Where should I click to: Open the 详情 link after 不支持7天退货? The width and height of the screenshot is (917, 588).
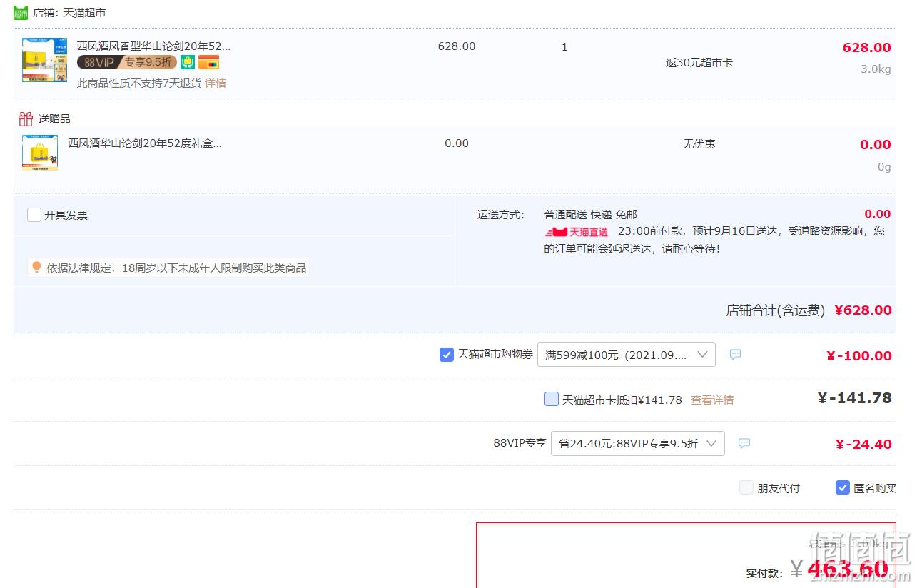[216, 83]
